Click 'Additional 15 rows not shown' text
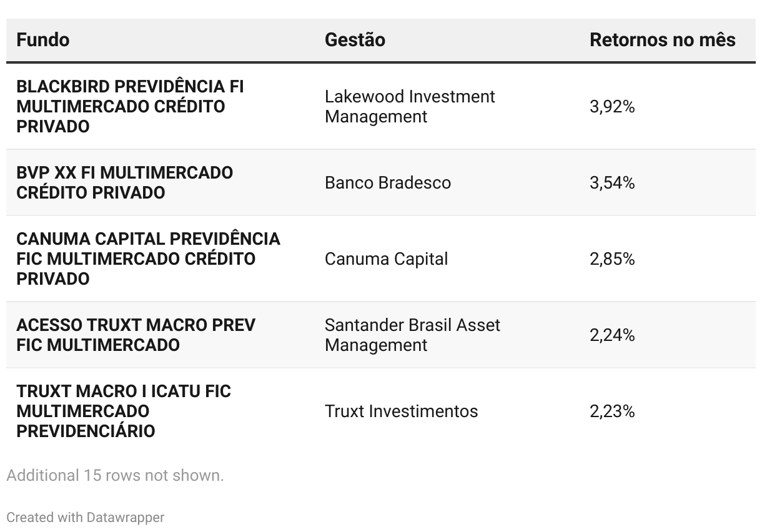 coord(115,475)
